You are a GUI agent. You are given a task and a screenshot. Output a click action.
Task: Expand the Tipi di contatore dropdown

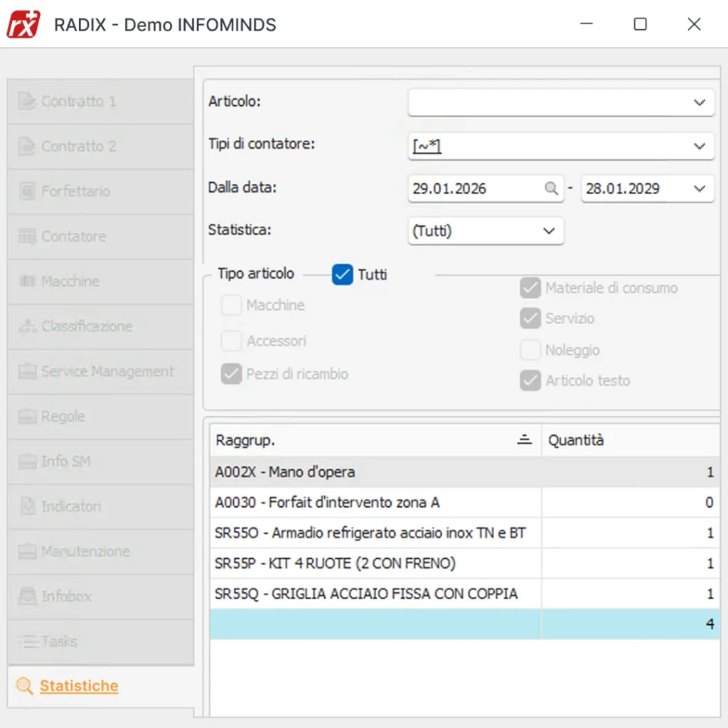(699, 146)
